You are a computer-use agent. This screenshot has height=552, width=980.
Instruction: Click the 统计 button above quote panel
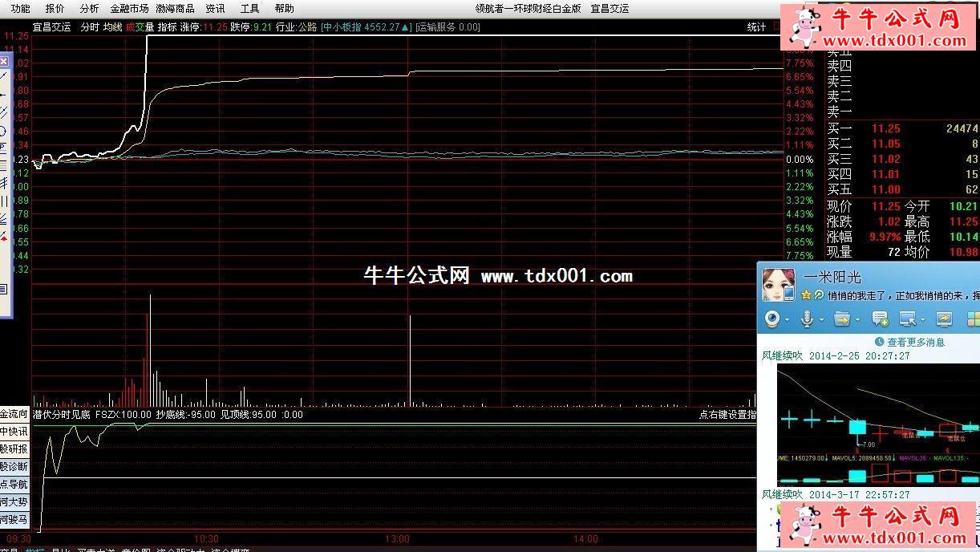tap(756, 27)
